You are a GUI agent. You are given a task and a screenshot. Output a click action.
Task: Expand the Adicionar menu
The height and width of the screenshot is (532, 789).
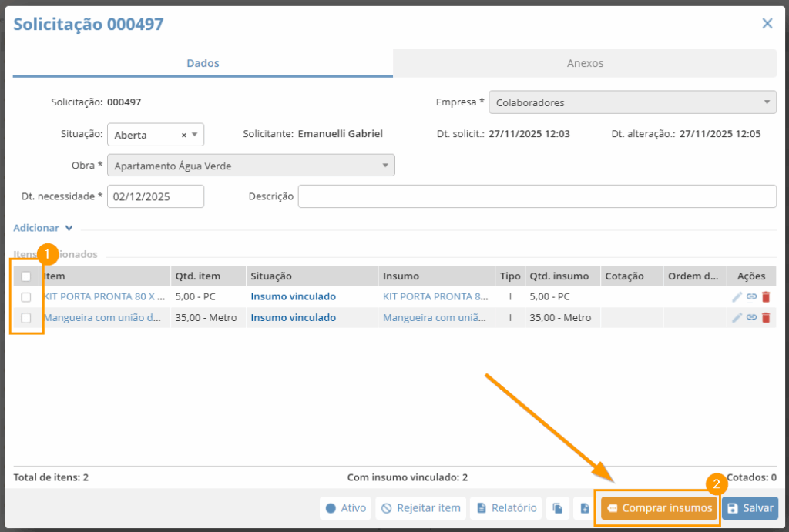point(43,228)
